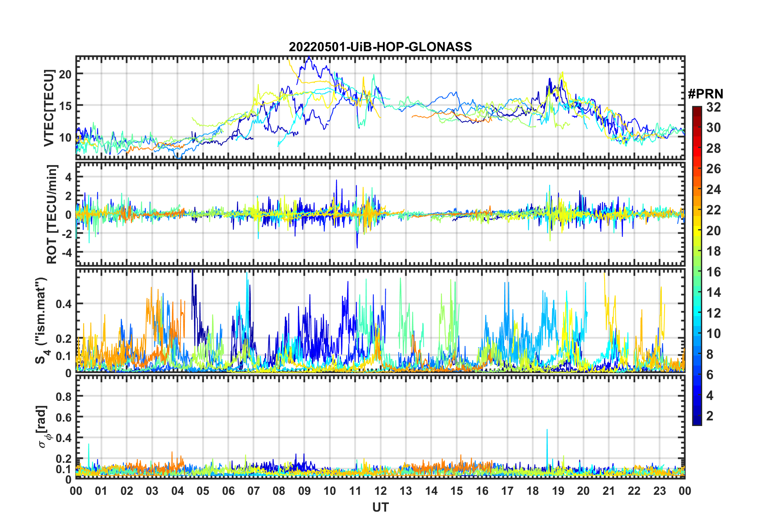761x532 pixels.
Task: Click the sigma-phi axis tick label 0.8
Action: point(64,396)
